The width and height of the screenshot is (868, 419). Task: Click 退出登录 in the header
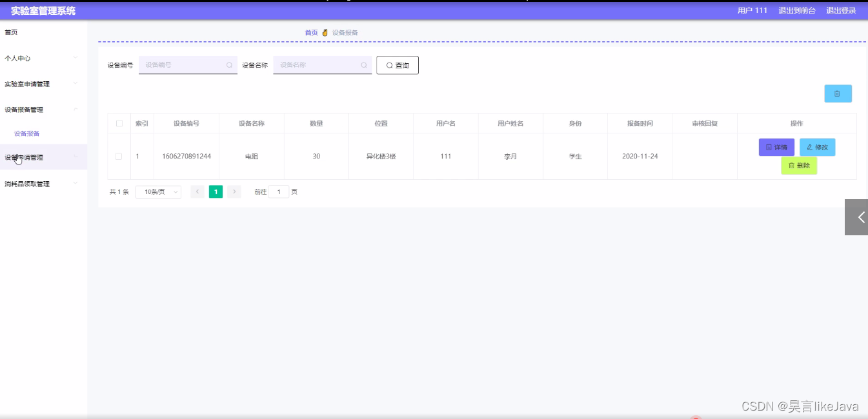point(841,10)
